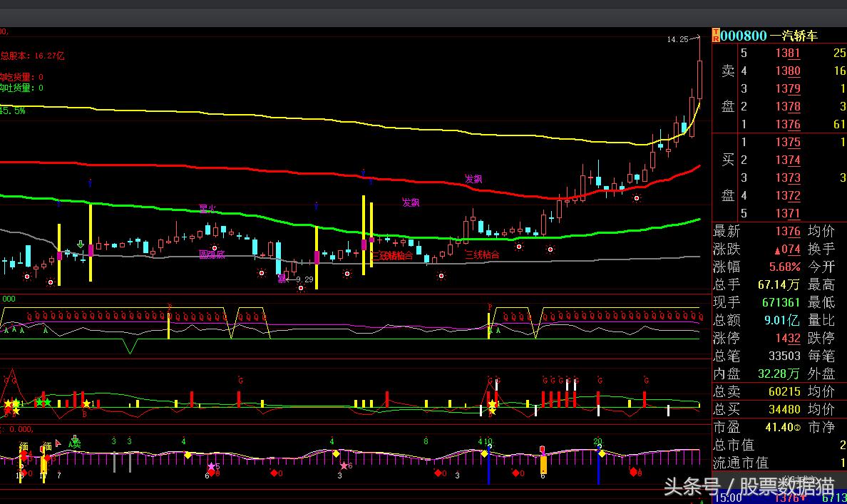
Task: Click the 14.25 high price label
Action: [x=677, y=39]
